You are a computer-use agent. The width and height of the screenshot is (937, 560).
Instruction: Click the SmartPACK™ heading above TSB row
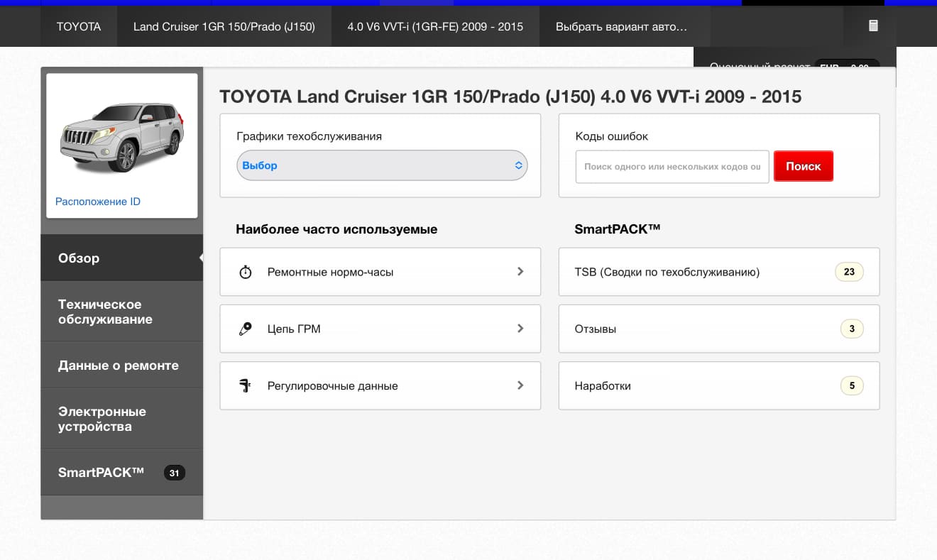pyautogui.click(x=618, y=229)
